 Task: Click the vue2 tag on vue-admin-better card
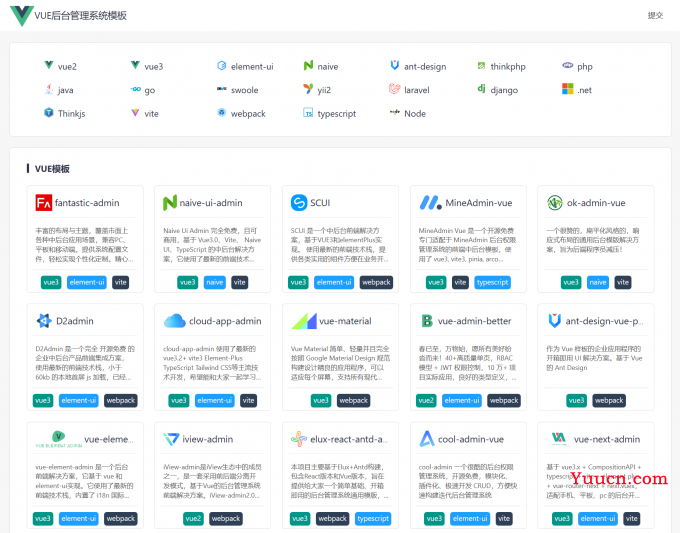426,400
